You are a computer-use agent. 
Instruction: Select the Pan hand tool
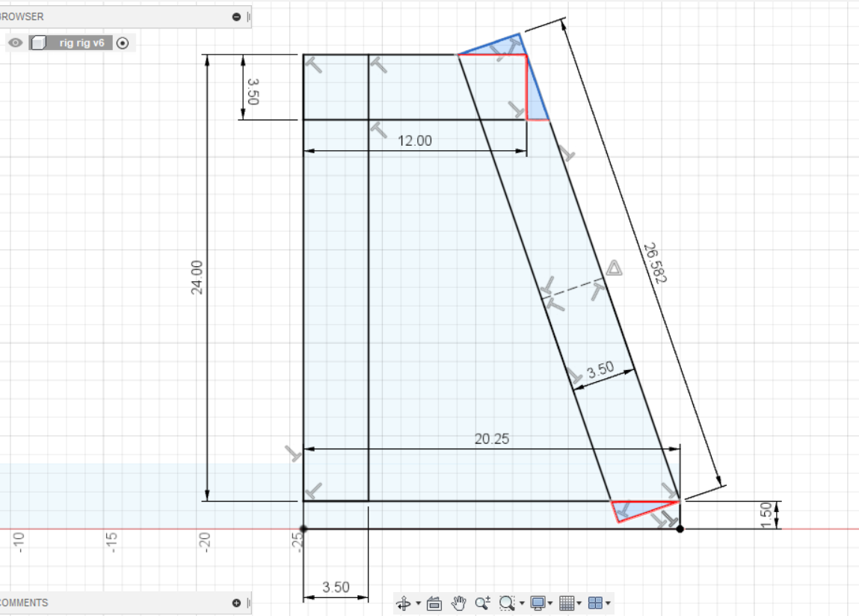458,603
